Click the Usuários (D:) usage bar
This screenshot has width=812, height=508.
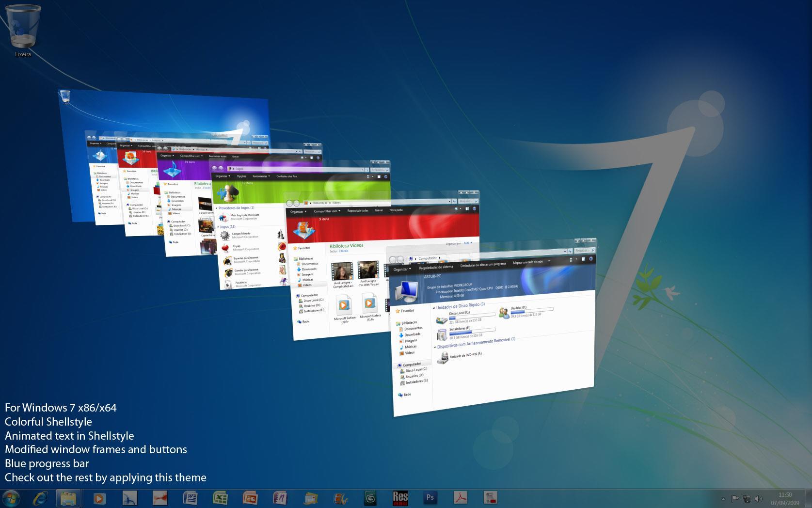tap(532, 310)
